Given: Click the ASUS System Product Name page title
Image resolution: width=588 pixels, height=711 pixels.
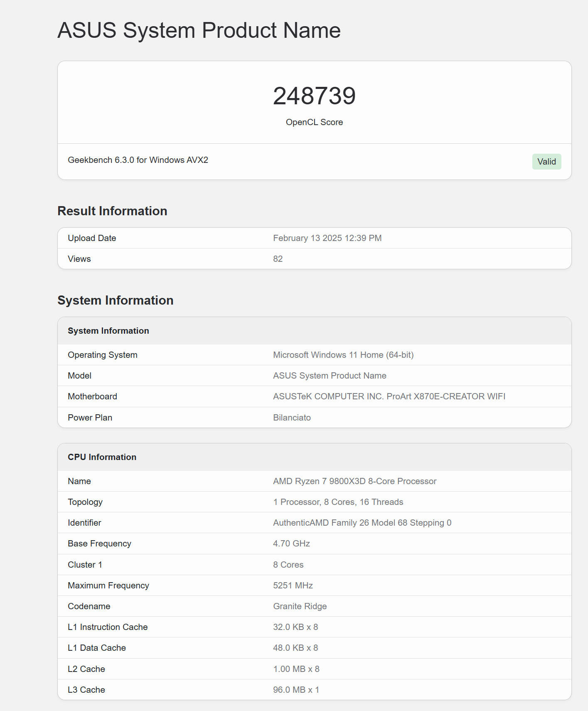Looking at the screenshot, I should pyautogui.click(x=199, y=30).
